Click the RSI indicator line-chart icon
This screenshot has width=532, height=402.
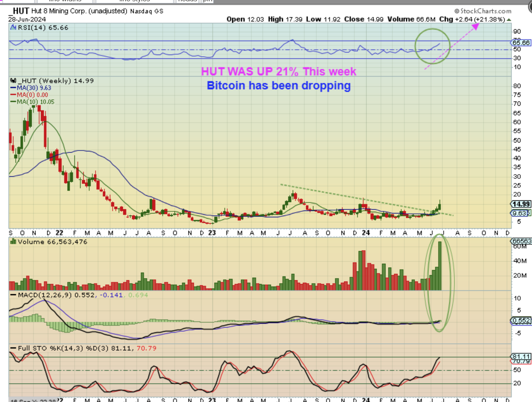[x=13, y=27]
